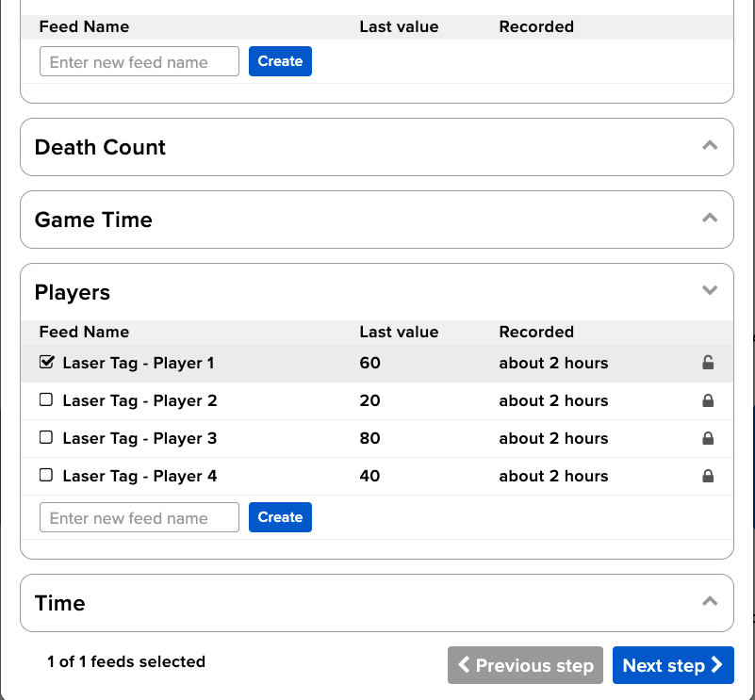Expand the Game Time group
This screenshot has height=700, width=755.
pos(710,219)
